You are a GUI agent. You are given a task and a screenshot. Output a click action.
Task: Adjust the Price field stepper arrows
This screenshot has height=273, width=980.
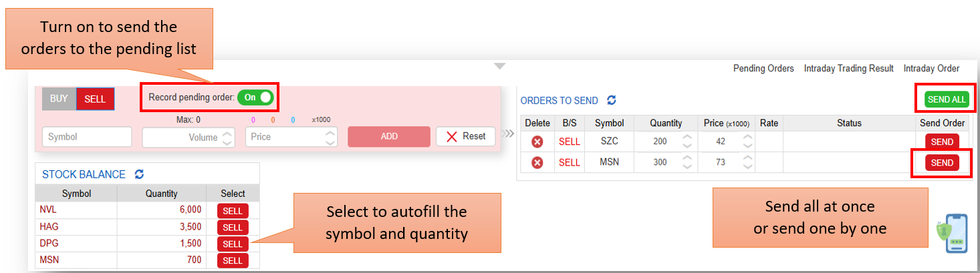click(330, 138)
